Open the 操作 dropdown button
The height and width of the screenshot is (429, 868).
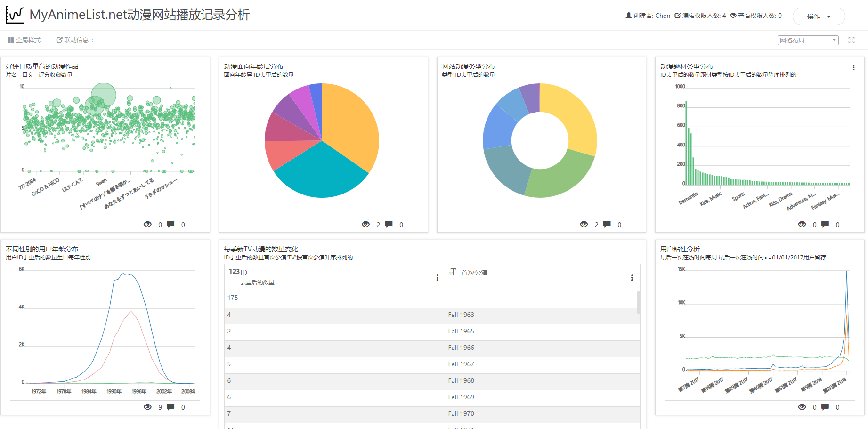pyautogui.click(x=819, y=16)
